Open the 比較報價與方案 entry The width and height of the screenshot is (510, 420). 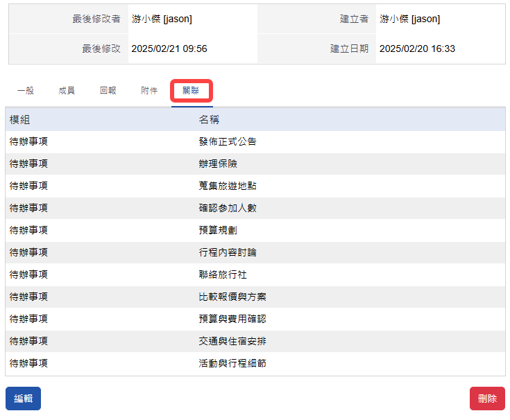[232, 297]
